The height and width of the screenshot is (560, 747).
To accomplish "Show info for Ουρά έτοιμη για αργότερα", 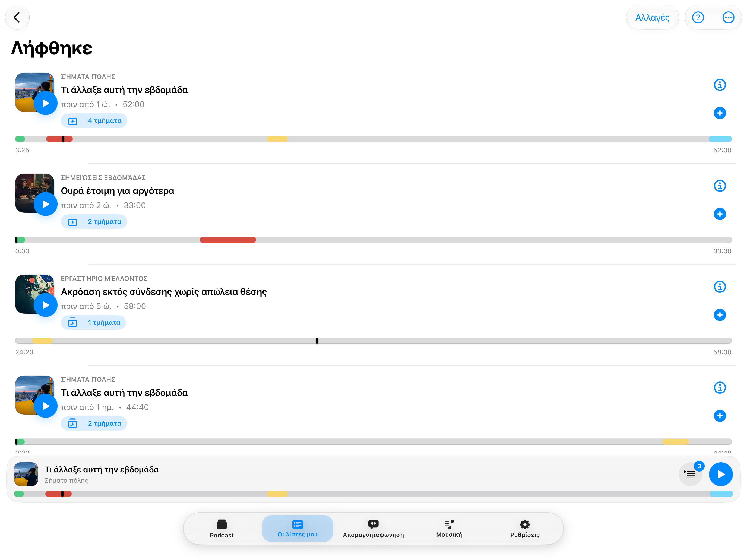I will [x=720, y=186].
